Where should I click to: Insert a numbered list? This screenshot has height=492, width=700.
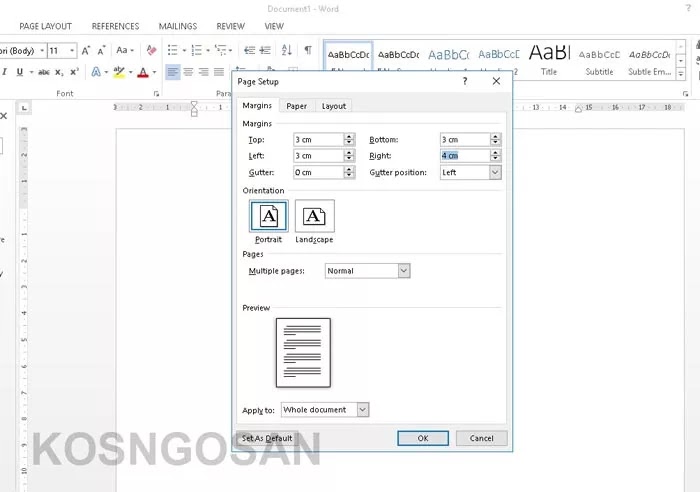(x=197, y=50)
